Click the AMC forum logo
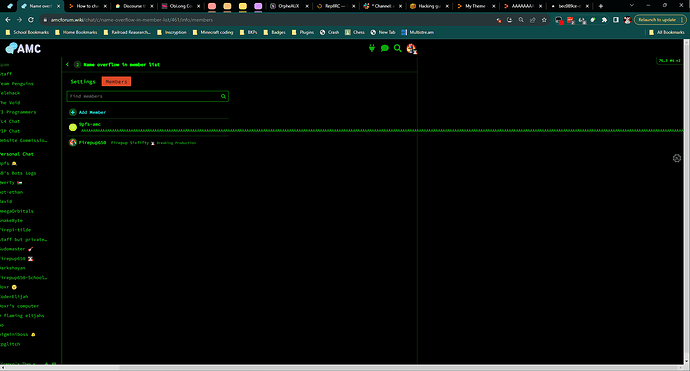This screenshot has height=371, width=690. click(x=23, y=48)
